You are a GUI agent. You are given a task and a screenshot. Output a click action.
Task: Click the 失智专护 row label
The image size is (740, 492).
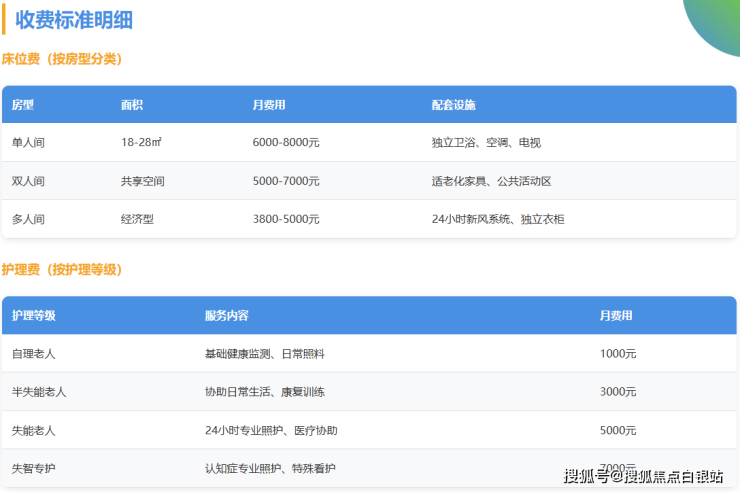pyautogui.click(x=34, y=468)
